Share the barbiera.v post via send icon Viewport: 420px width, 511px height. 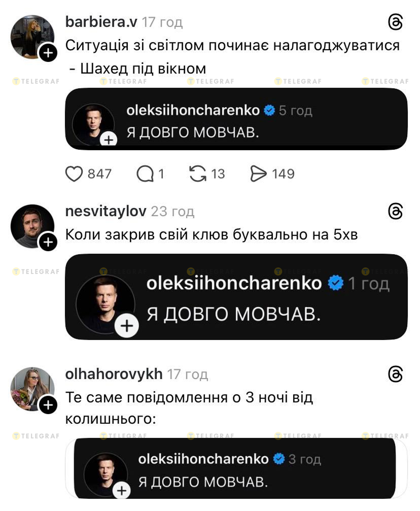(259, 174)
